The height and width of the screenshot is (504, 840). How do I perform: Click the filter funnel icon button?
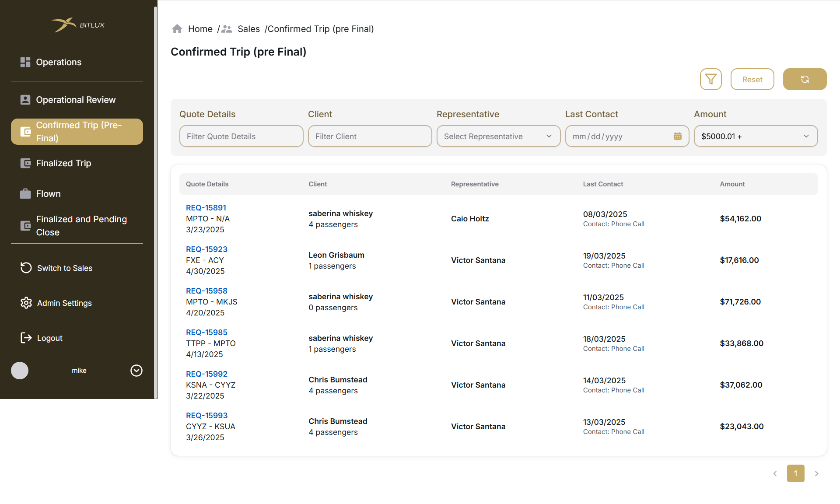point(710,79)
